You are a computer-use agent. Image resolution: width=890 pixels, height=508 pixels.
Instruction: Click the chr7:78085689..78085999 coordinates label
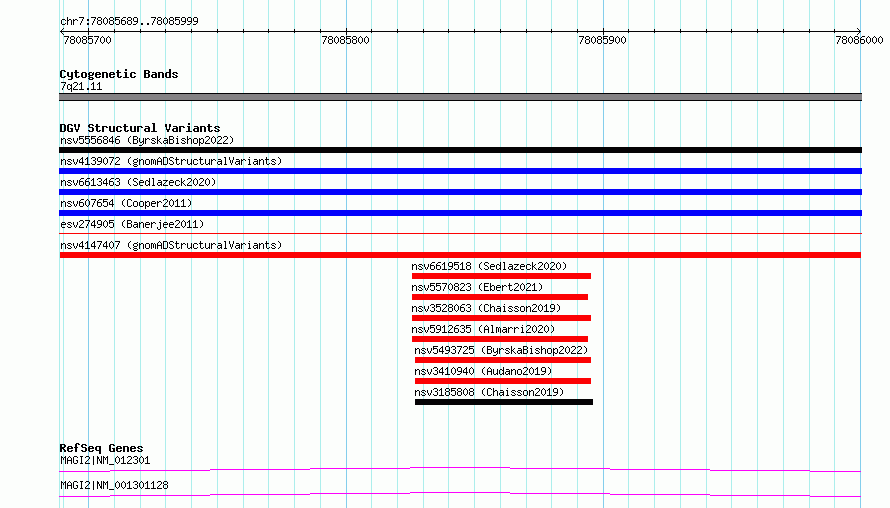(x=129, y=21)
